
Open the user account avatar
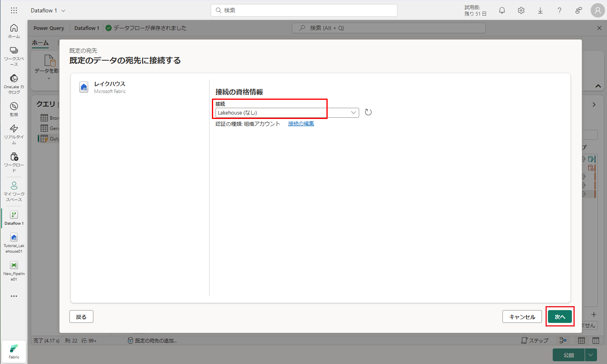597,11
